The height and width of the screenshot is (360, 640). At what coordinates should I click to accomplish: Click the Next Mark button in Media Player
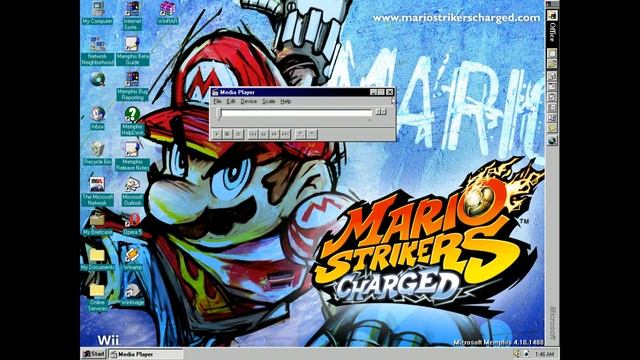pyautogui.click(x=285, y=134)
